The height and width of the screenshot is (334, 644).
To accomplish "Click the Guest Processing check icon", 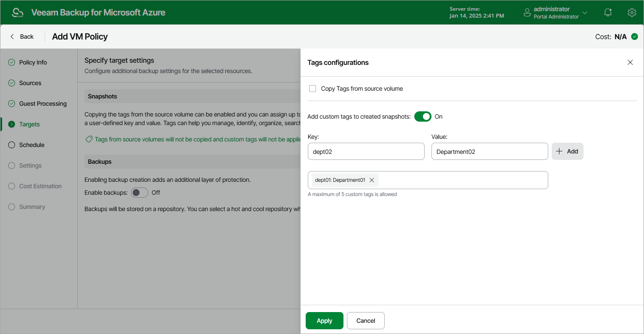I will pyautogui.click(x=12, y=104).
